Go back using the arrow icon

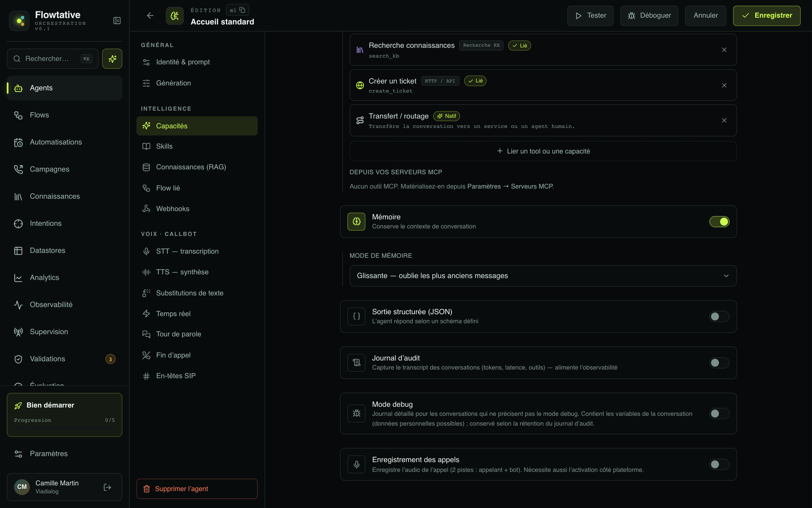[x=150, y=15]
